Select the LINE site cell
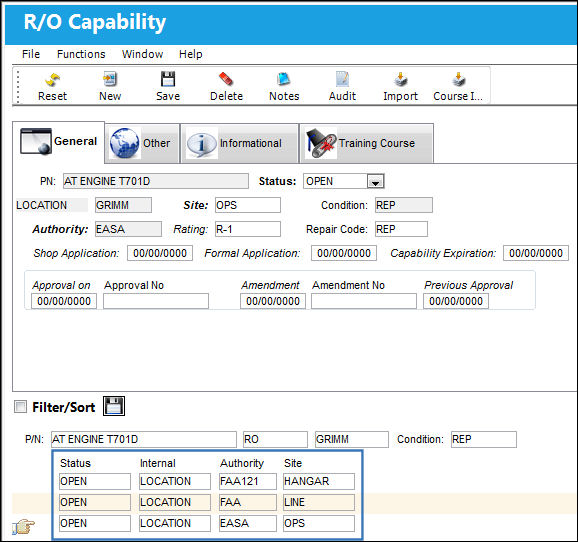This screenshot has height=542, width=578. click(x=319, y=503)
